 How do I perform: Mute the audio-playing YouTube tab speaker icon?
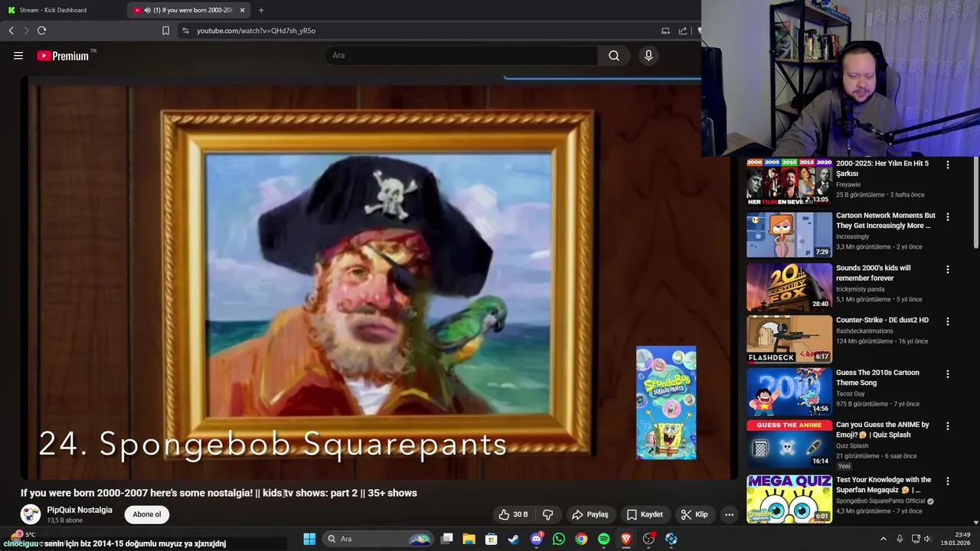[146, 10]
